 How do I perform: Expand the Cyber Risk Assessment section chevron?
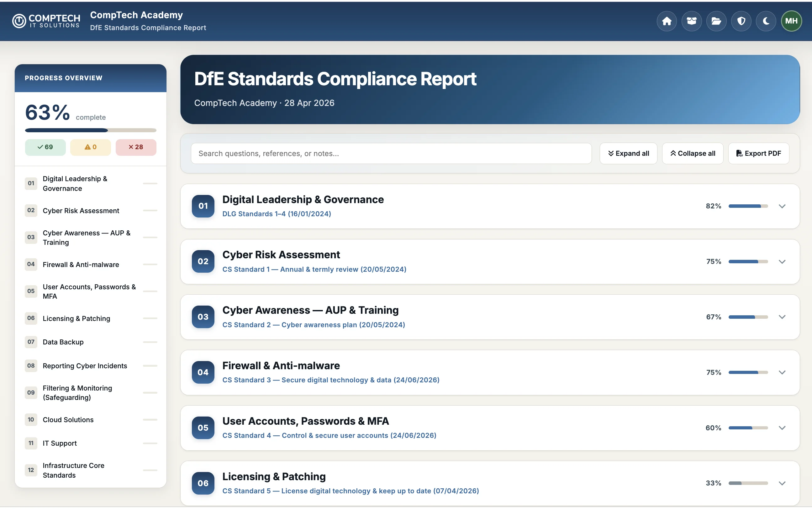[782, 262]
